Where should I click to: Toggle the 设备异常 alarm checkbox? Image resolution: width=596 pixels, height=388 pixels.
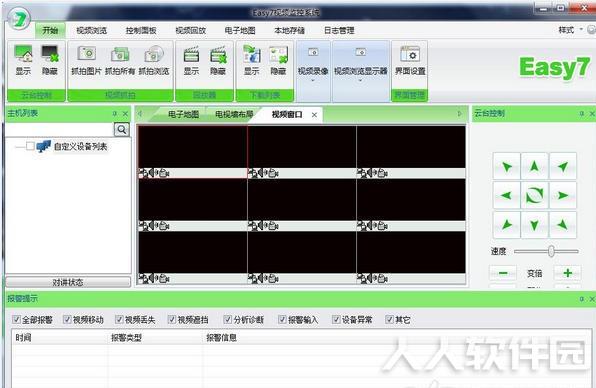click(x=336, y=319)
